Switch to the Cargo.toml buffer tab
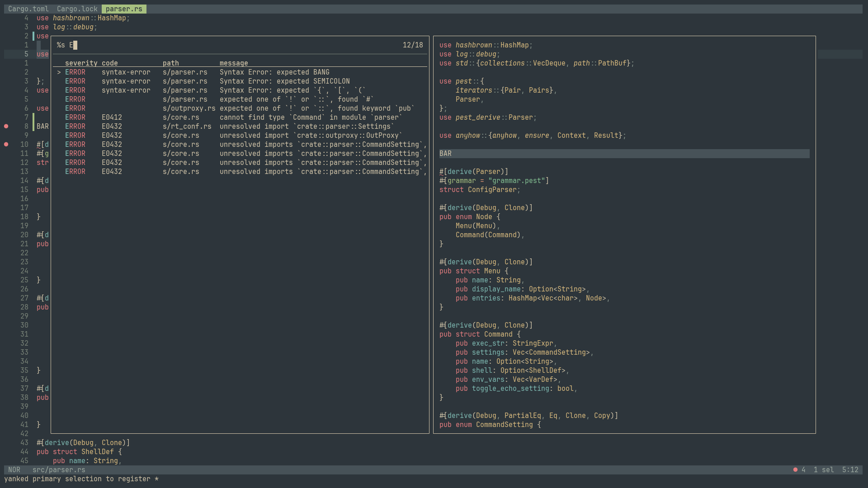The image size is (868, 488). (28, 9)
